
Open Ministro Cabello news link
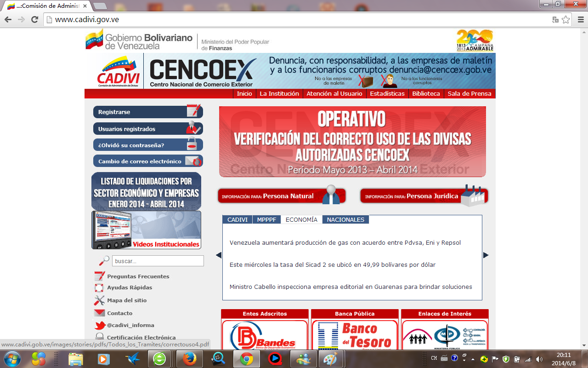(351, 287)
